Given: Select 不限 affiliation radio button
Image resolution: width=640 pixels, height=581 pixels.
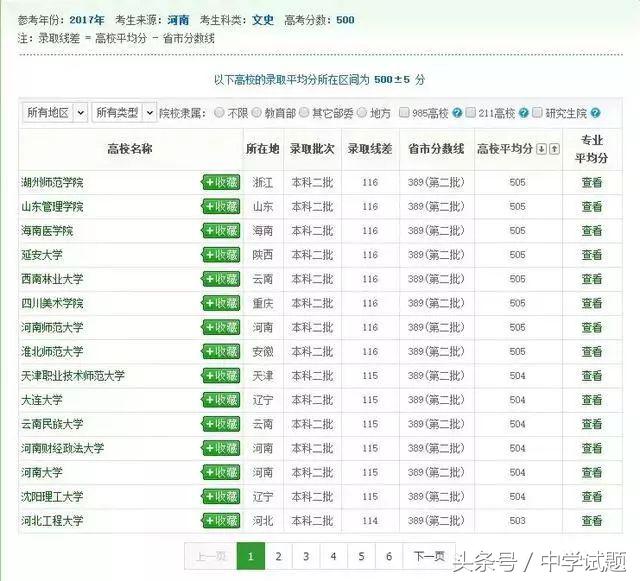Looking at the screenshot, I should [x=219, y=112].
